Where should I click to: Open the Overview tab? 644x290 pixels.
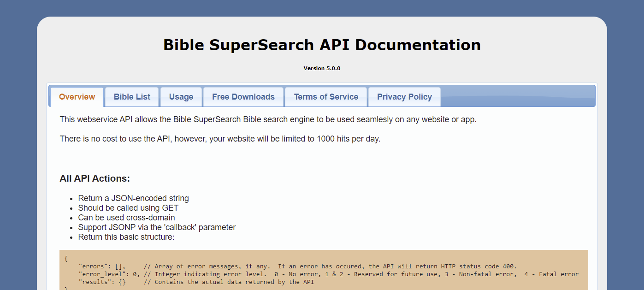[x=77, y=97]
